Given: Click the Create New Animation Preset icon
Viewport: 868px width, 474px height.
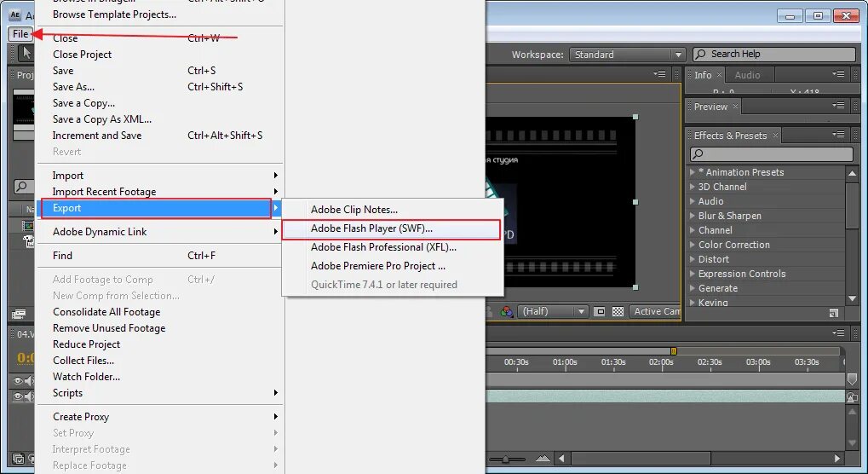Looking at the screenshot, I should pyautogui.click(x=834, y=314).
